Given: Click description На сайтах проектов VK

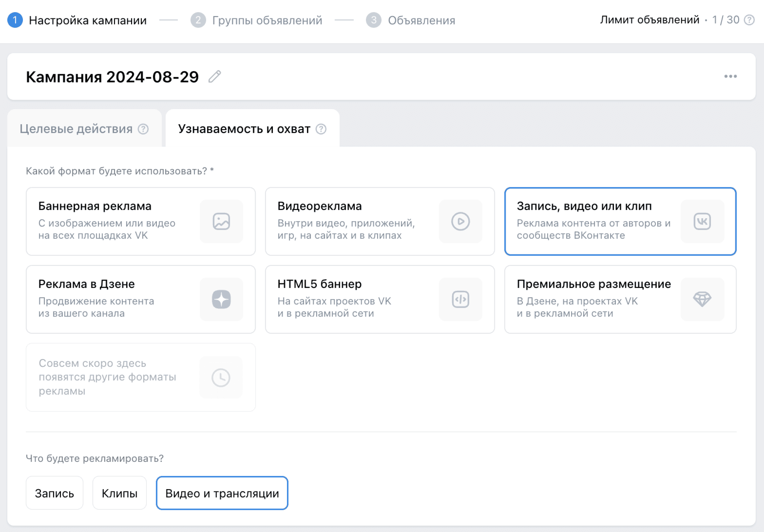Looking at the screenshot, I should pyautogui.click(x=335, y=307).
